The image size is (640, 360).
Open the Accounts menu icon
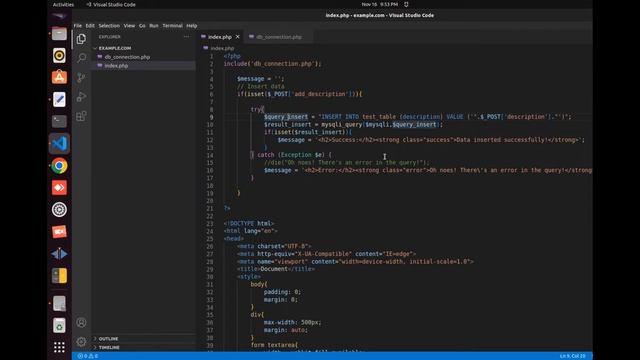tap(81, 322)
